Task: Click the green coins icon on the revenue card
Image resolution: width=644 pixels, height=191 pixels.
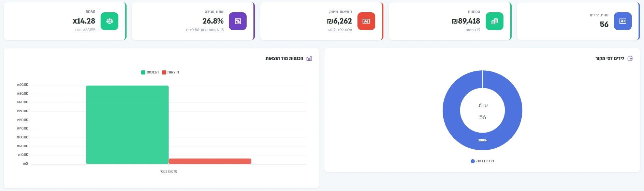Action: click(x=494, y=21)
